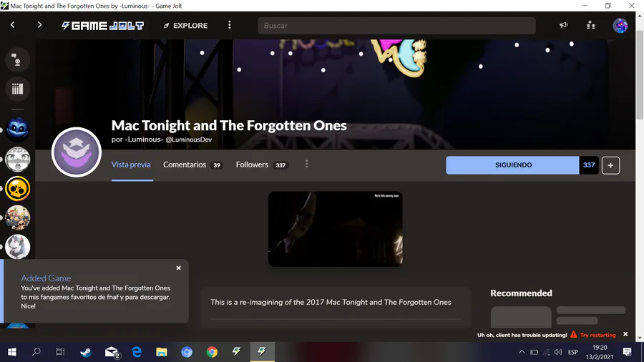
Task: Open the Game Jolt home logo
Action: click(102, 26)
